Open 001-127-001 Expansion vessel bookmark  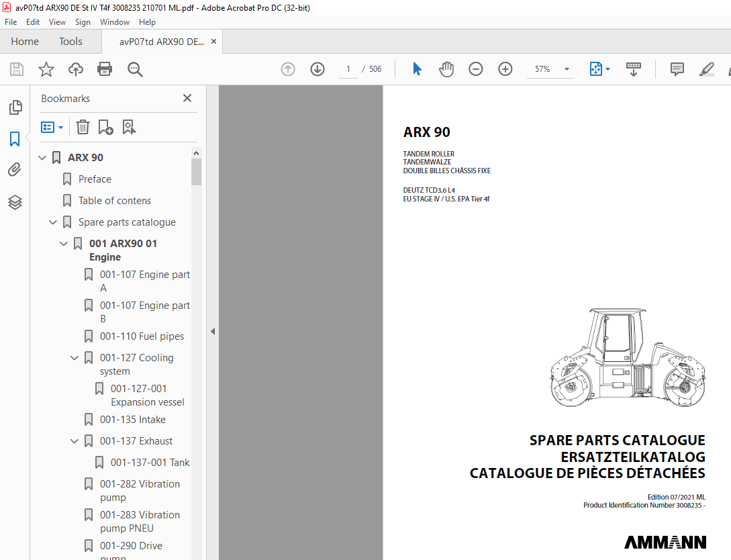point(147,395)
